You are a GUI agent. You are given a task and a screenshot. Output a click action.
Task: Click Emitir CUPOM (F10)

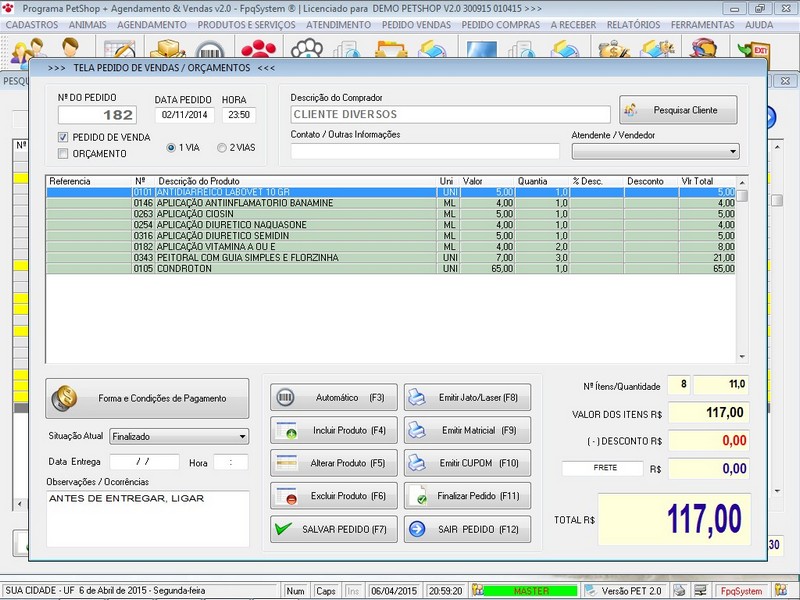(467, 463)
